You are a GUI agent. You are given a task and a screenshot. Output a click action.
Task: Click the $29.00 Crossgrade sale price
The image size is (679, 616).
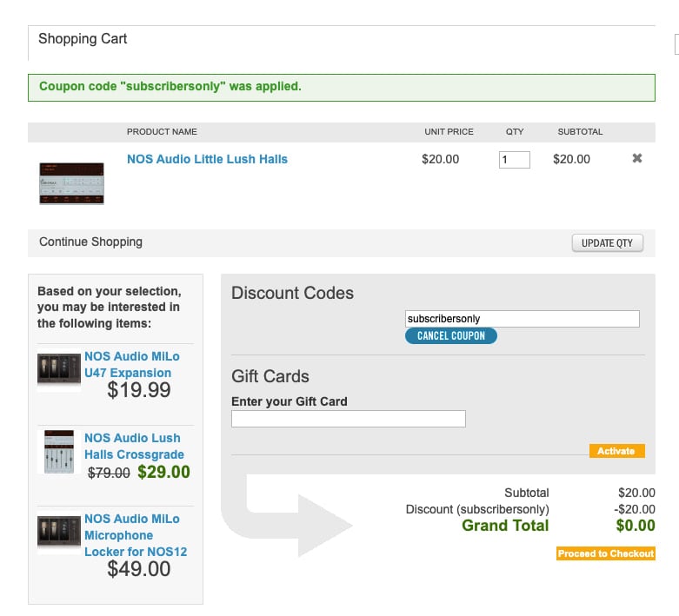pyautogui.click(x=163, y=472)
